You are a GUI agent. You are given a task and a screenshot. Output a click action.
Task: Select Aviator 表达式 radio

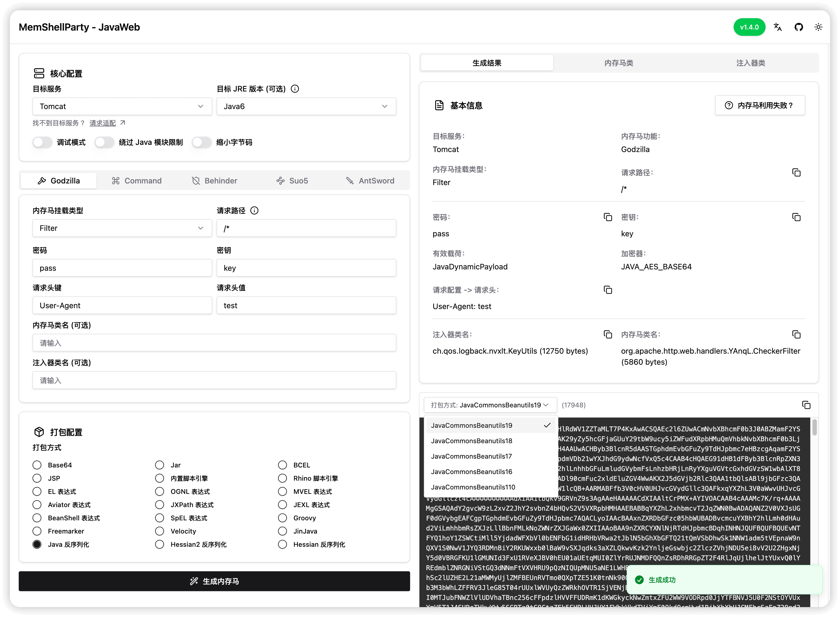37,505
